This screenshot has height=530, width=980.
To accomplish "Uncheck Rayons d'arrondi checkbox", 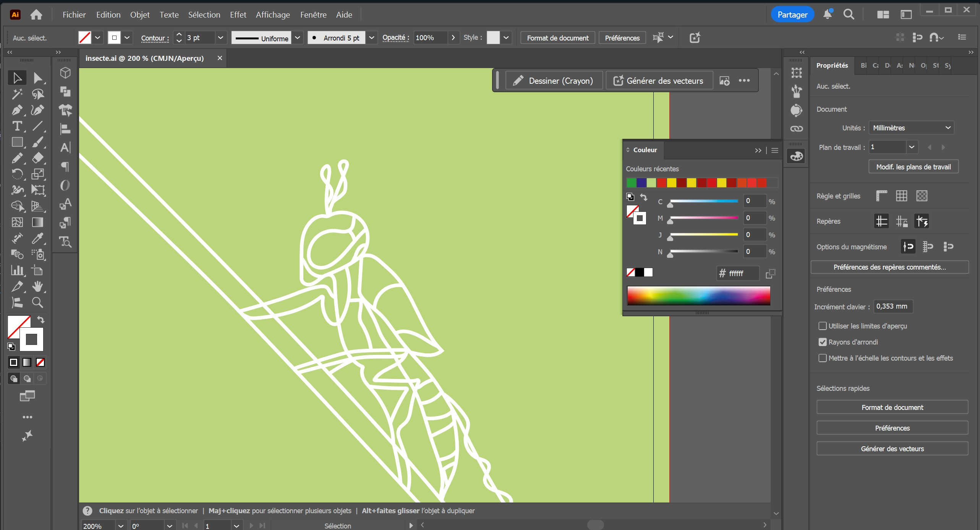I will click(822, 342).
